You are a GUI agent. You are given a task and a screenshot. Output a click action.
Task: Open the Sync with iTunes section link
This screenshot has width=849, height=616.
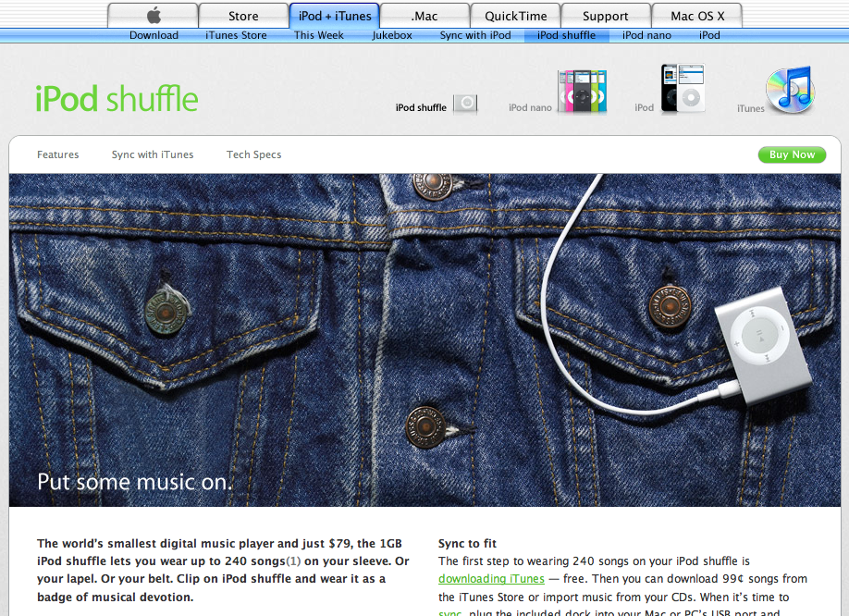click(x=153, y=154)
